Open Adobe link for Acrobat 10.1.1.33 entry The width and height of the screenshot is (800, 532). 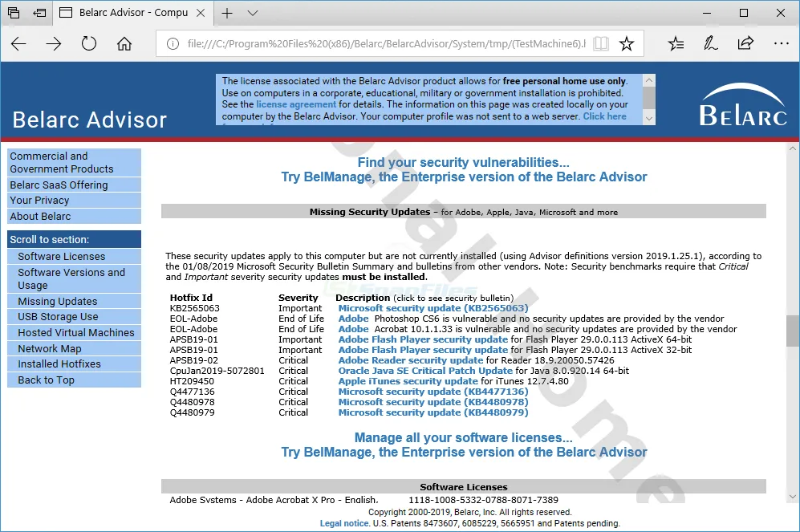pos(354,329)
